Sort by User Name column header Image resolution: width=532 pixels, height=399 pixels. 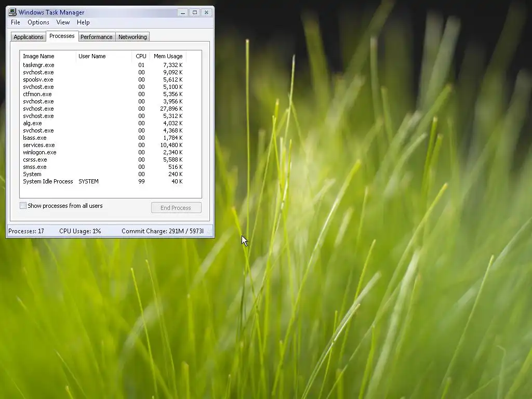104,56
